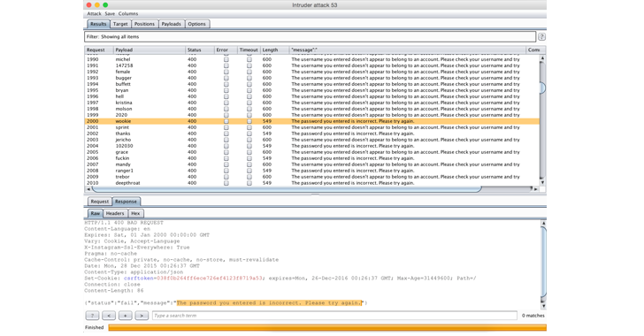Toggle Error checkbox for request 1990
The width and height of the screenshot is (644, 336).
point(226,59)
